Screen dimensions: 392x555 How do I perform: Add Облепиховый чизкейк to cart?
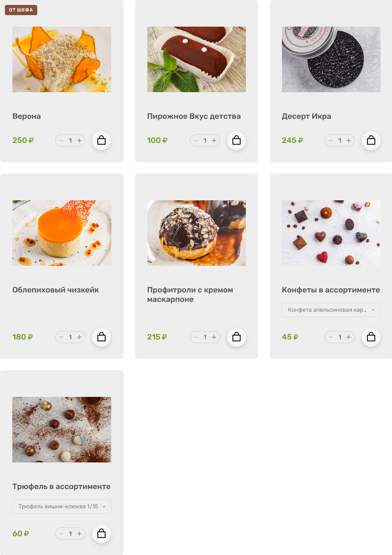tap(101, 337)
